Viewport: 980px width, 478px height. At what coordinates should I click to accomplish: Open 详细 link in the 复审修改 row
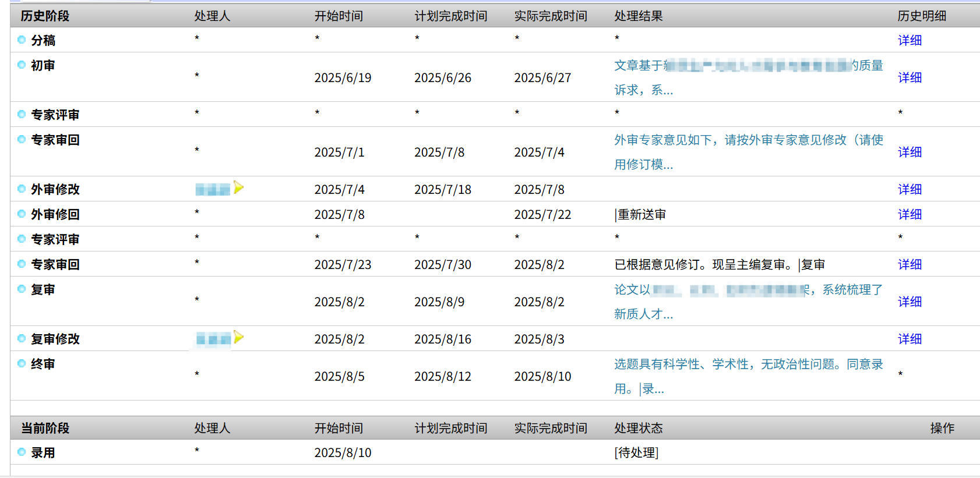point(910,339)
